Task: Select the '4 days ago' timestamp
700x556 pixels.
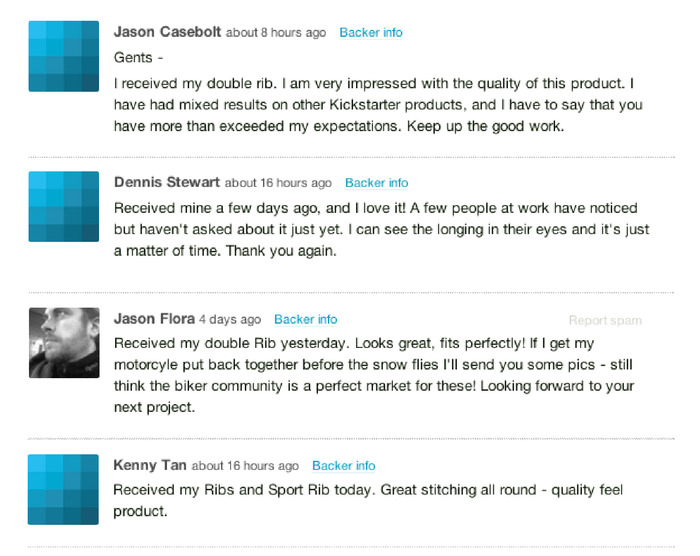Action: click(x=230, y=320)
